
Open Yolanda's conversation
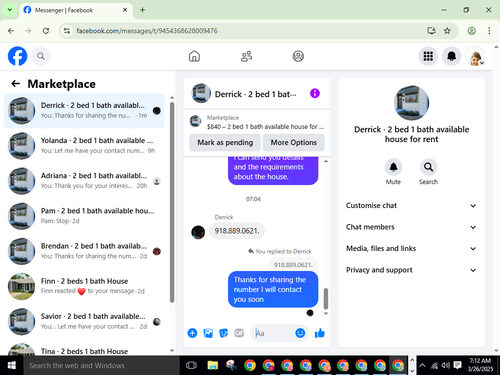(84, 146)
